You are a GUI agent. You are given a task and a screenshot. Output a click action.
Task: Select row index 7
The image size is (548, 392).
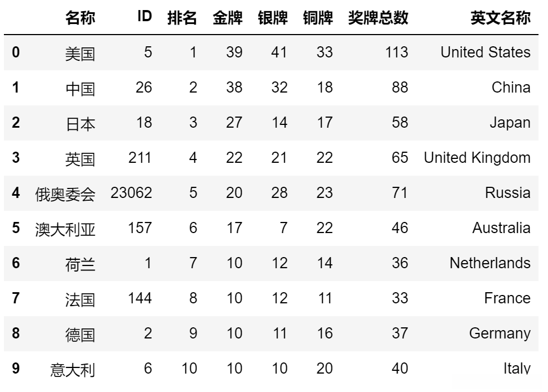[x=16, y=298]
